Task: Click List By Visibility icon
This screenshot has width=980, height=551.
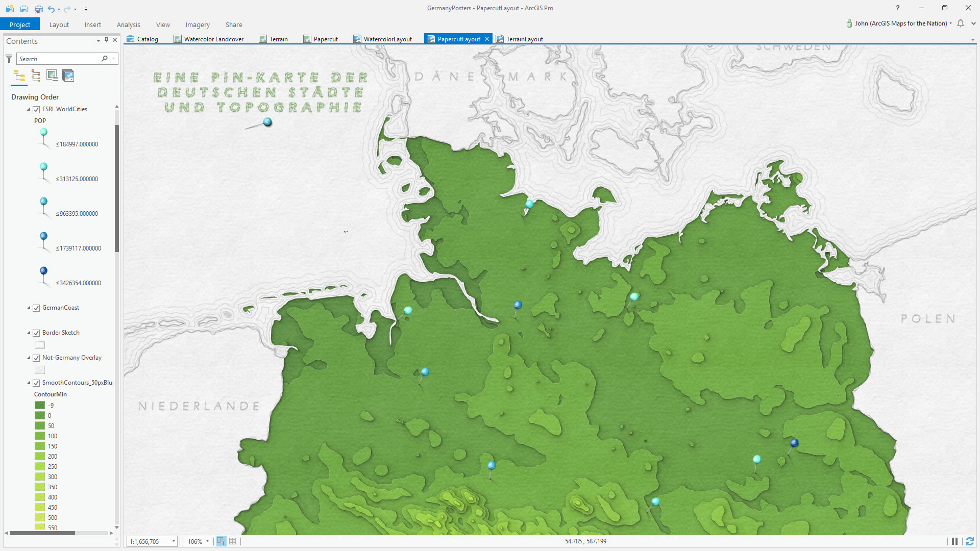Action: pyautogui.click(x=52, y=76)
